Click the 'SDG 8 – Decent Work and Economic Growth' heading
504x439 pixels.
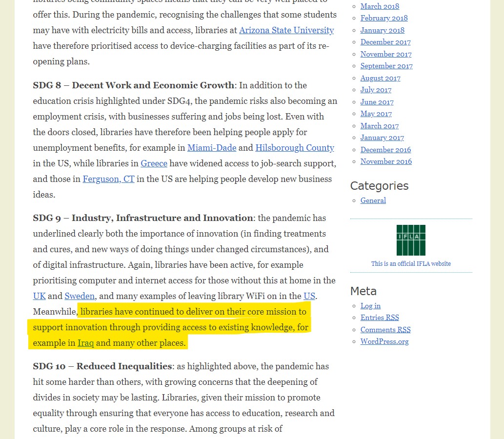tap(133, 85)
